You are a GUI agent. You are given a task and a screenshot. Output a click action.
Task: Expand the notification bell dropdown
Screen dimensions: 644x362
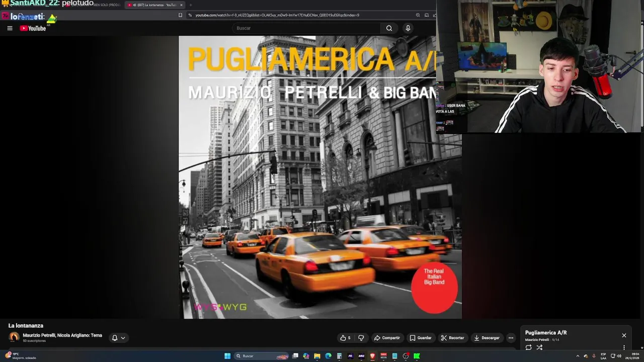click(x=118, y=338)
